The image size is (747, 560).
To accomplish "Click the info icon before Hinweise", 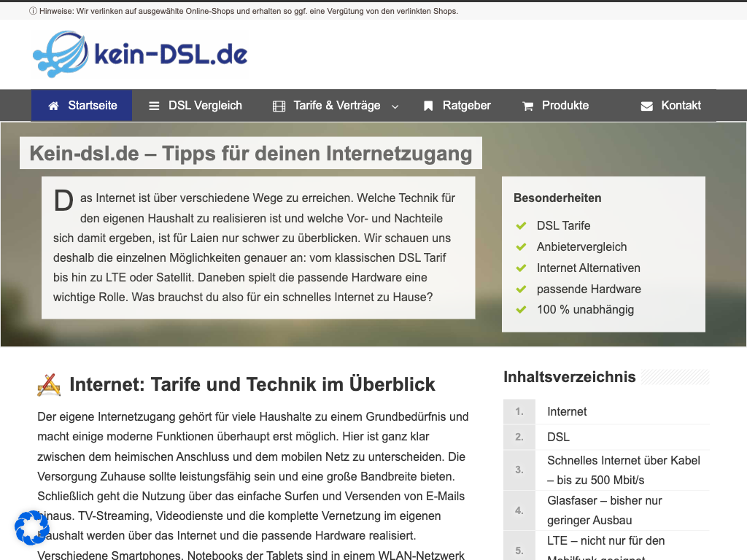I will click(x=33, y=11).
